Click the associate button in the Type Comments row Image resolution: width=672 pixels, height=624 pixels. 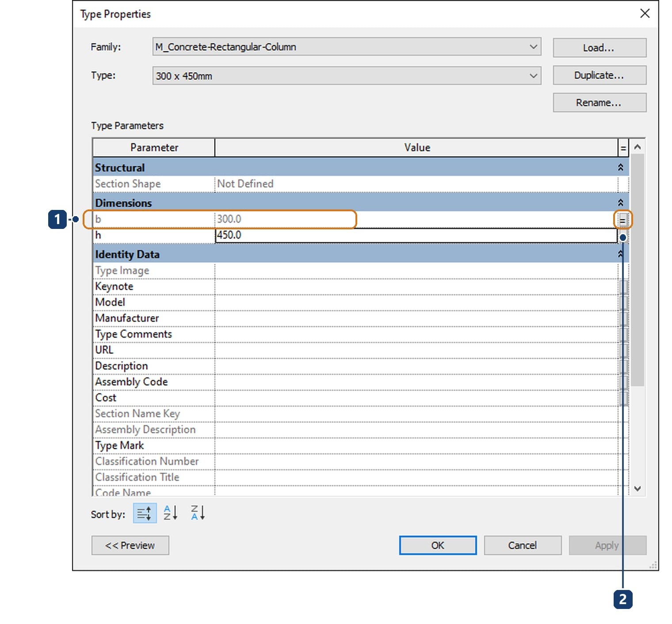coord(623,335)
